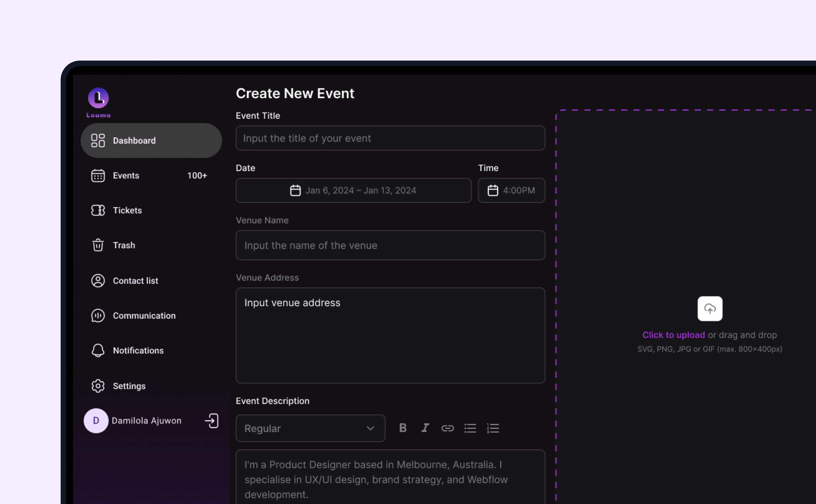Image resolution: width=816 pixels, height=504 pixels.
Task: Enable numbered list formatting
Action: click(493, 428)
